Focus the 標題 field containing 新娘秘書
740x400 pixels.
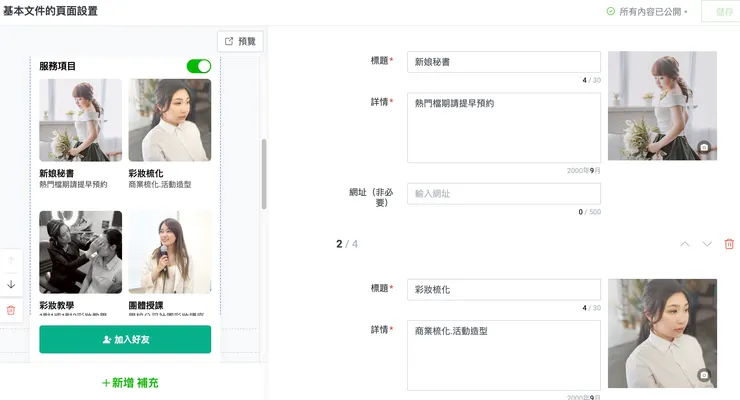click(x=504, y=62)
